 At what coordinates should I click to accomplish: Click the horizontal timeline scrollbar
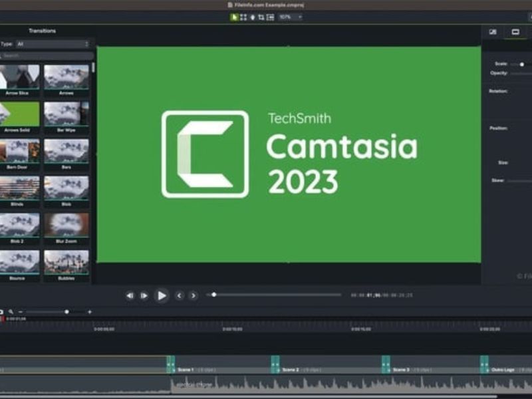[249, 396]
